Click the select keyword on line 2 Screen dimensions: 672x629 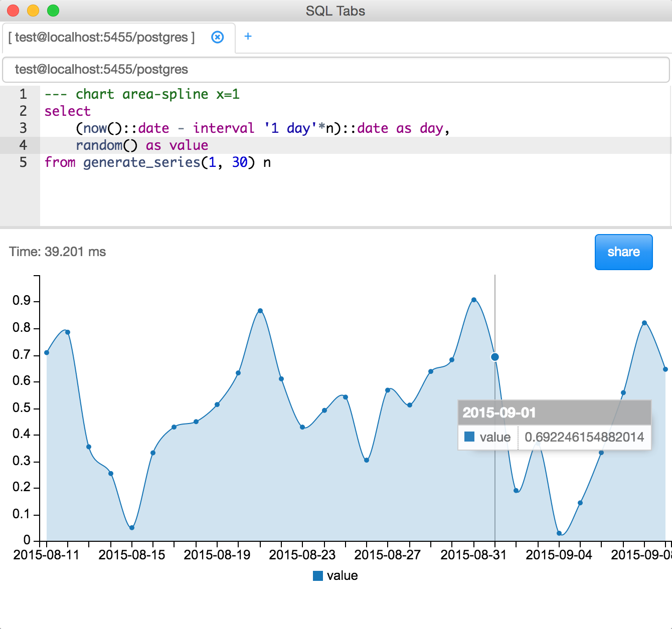[x=68, y=111]
